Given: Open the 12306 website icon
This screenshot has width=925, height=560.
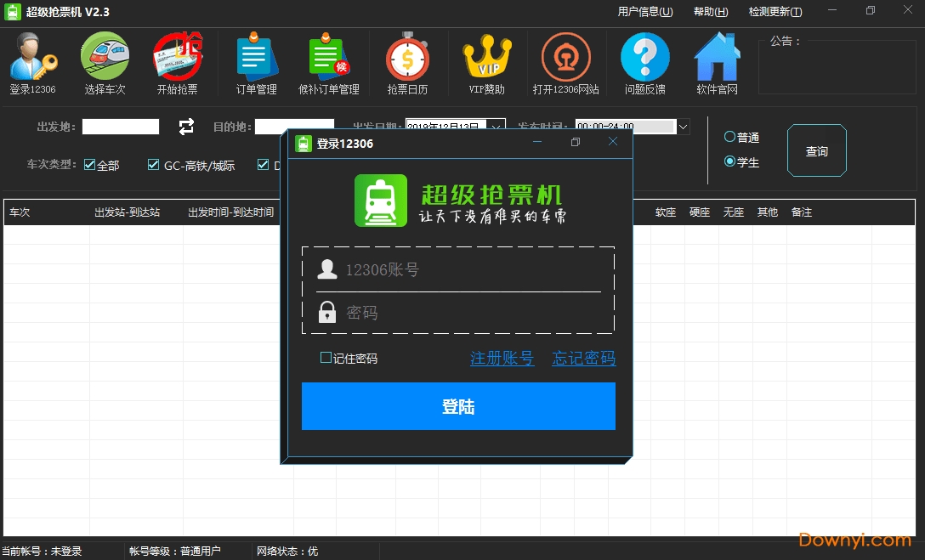Looking at the screenshot, I should (x=565, y=59).
